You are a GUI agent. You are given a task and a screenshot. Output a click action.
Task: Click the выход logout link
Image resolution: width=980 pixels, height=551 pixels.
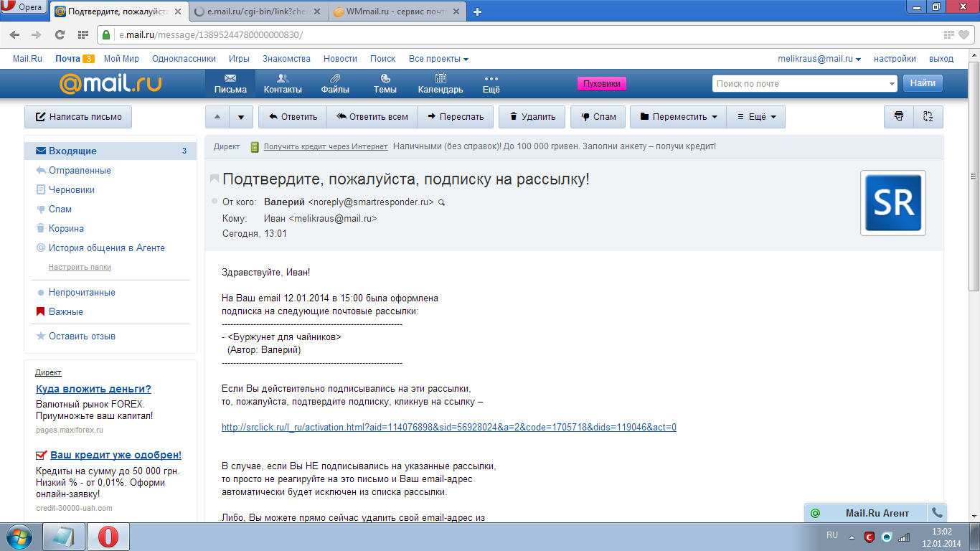[941, 59]
